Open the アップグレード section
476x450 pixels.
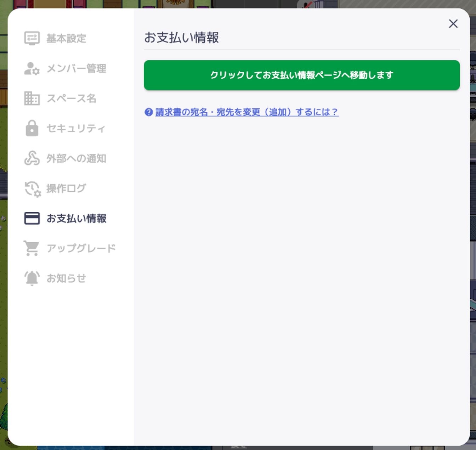tap(81, 248)
